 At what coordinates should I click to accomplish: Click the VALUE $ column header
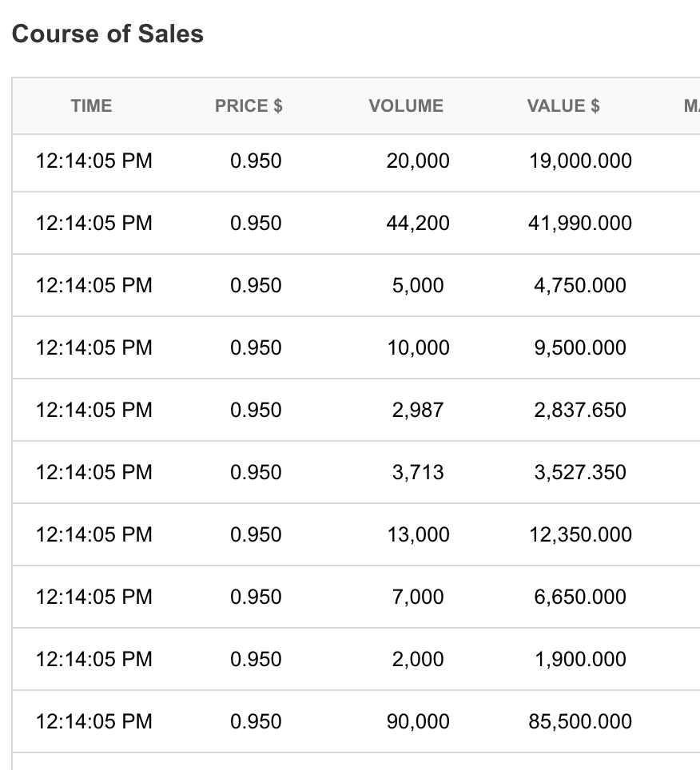[x=563, y=106]
